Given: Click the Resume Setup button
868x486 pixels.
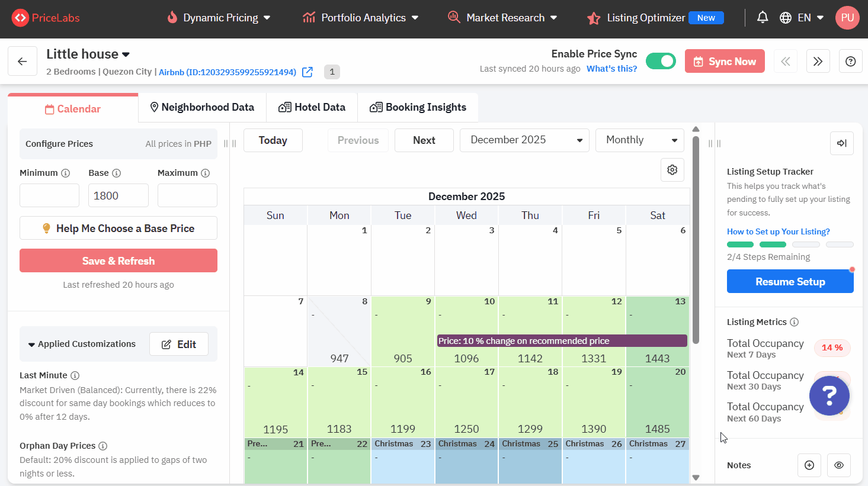Looking at the screenshot, I should coord(790,282).
